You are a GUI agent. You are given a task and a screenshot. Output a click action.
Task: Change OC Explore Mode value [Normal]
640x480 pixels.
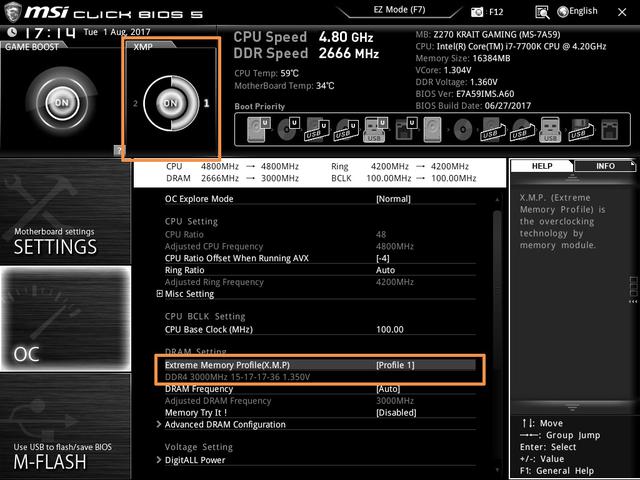click(x=393, y=199)
